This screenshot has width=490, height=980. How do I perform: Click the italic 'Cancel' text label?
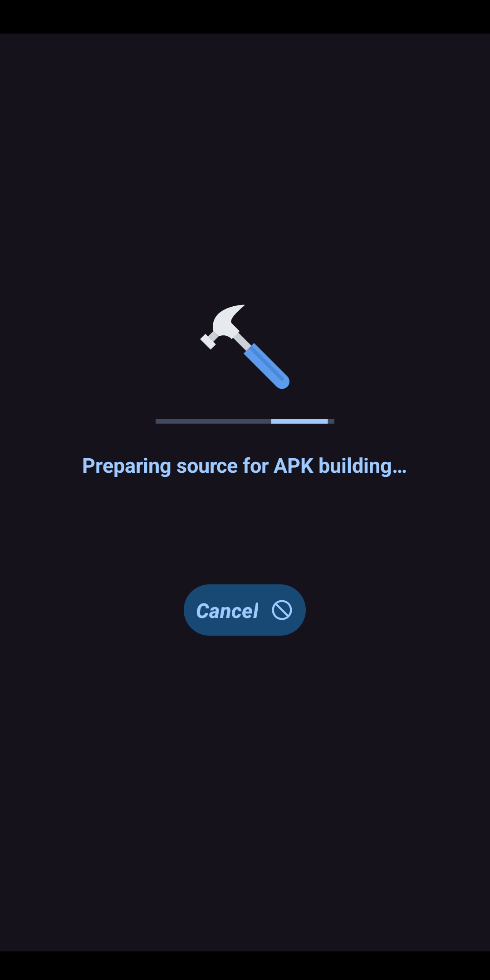[227, 611]
